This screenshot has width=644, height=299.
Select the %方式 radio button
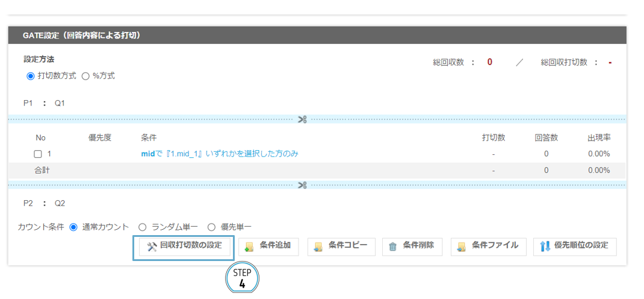pyautogui.click(x=85, y=77)
